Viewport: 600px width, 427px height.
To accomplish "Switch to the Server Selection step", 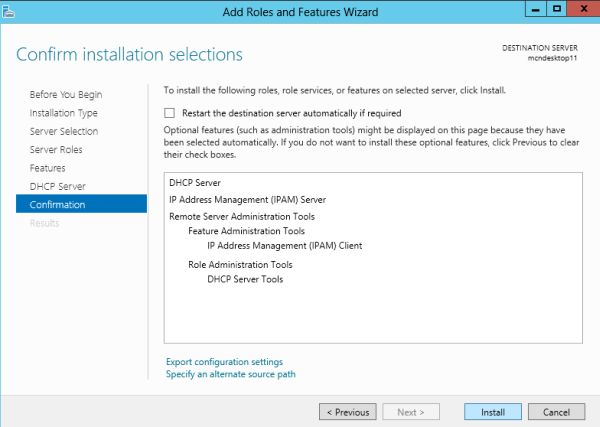I will [x=64, y=131].
